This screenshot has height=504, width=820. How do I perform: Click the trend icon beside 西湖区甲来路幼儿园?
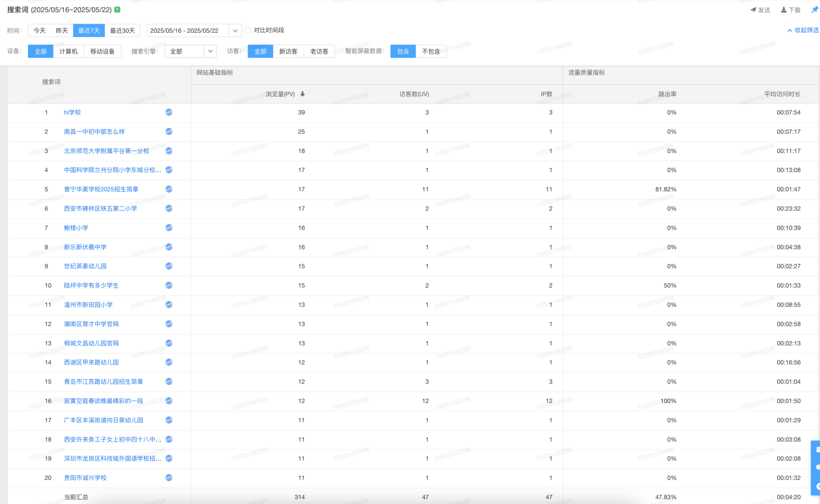click(x=169, y=362)
